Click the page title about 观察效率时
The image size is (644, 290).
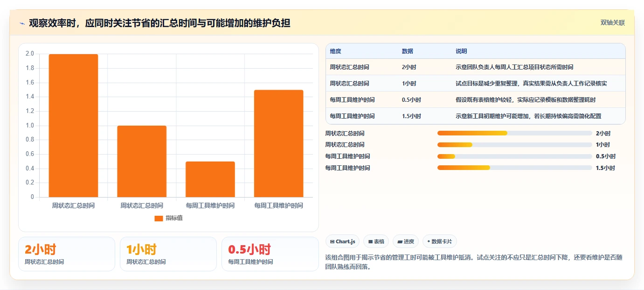pos(159,23)
